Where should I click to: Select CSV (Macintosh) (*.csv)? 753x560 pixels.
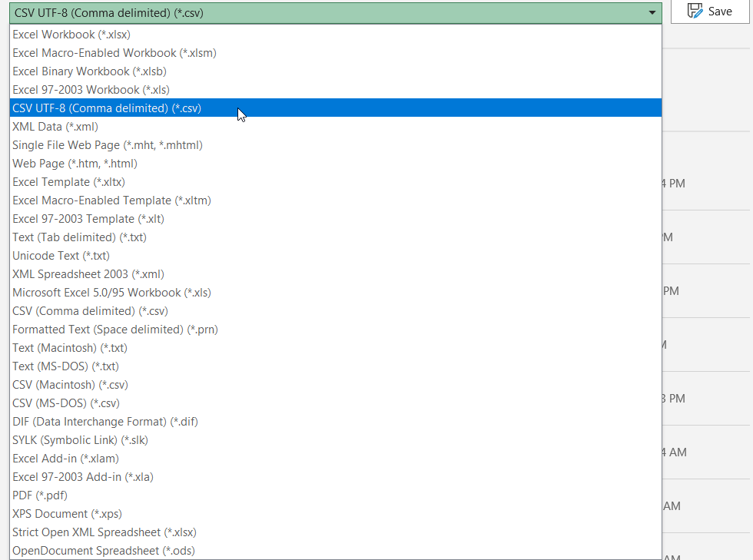(x=335, y=385)
